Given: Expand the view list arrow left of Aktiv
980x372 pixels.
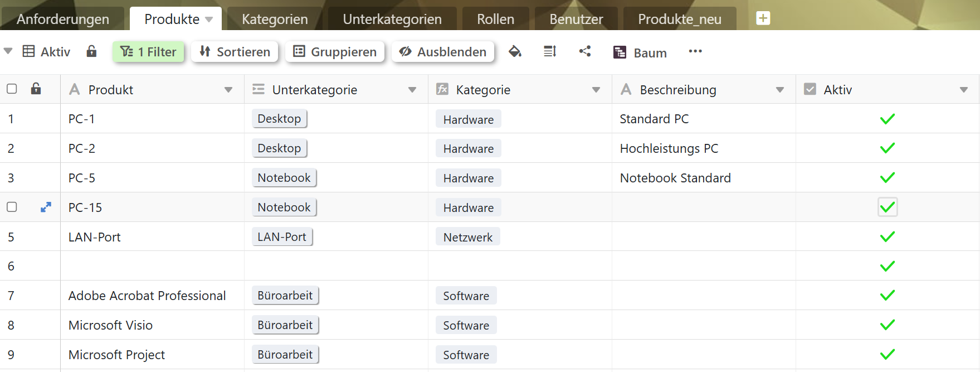Looking at the screenshot, I should coord(8,51).
